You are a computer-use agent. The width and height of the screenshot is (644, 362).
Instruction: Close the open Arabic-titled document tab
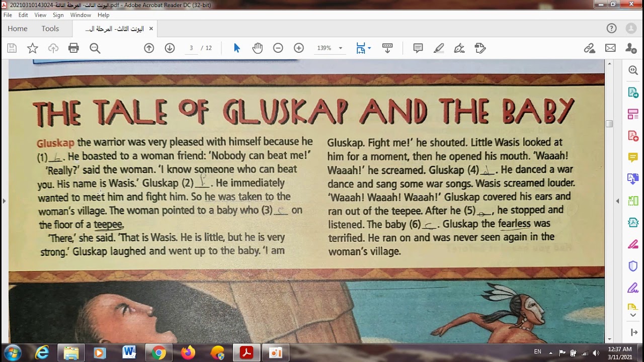tap(150, 29)
